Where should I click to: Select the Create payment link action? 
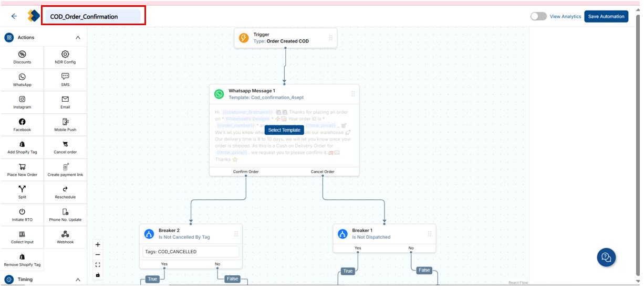click(65, 170)
